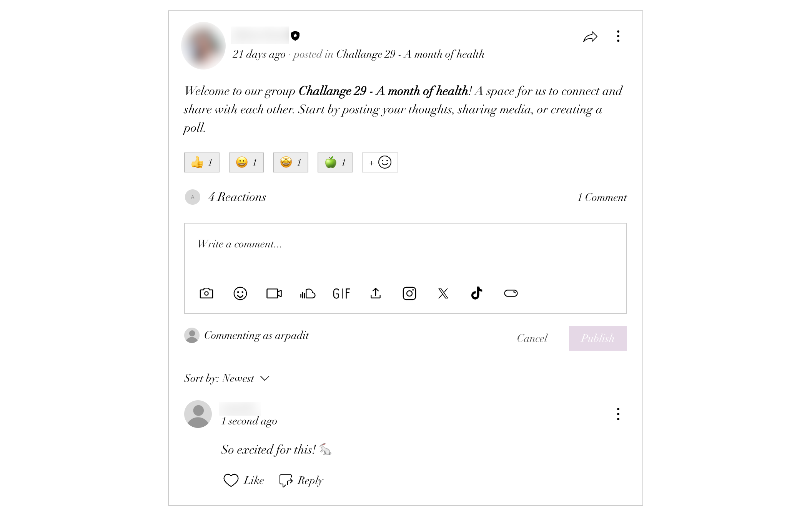Image resolution: width=812 pixels, height=517 pixels.
Task: Post via TikTok icon in comment toolbar
Action: pyautogui.click(x=476, y=293)
